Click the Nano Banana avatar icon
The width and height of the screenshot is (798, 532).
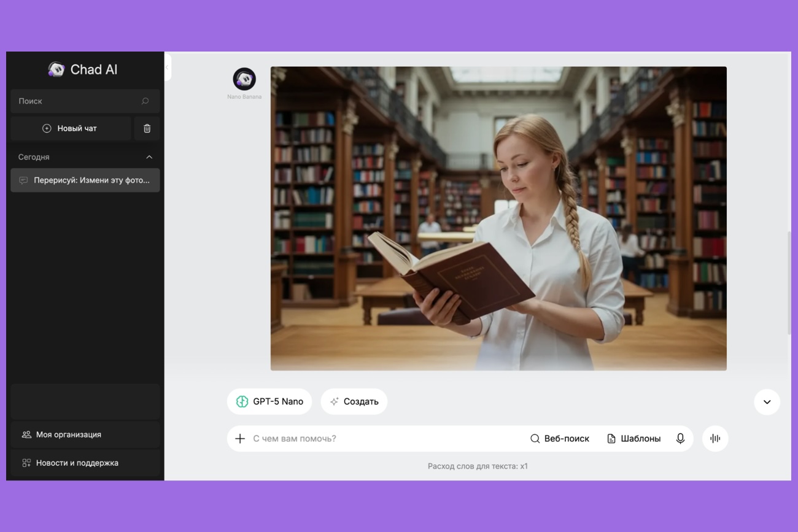coord(244,79)
